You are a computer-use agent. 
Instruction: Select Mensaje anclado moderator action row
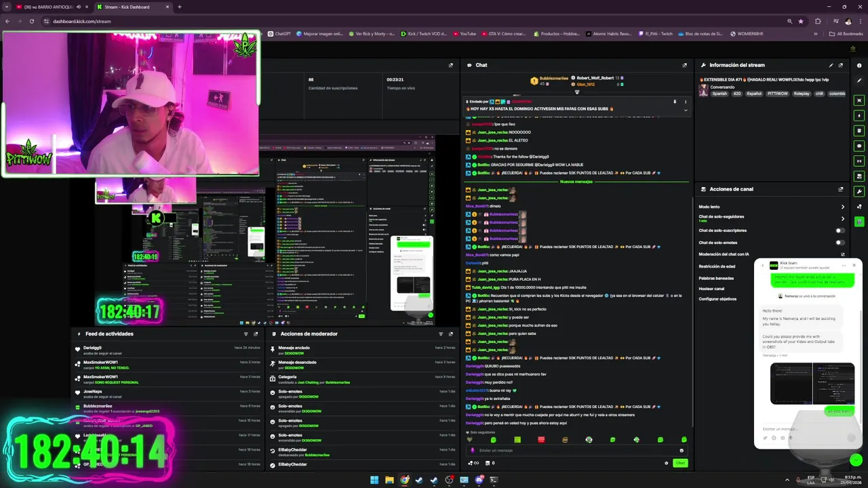click(x=362, y=350)
